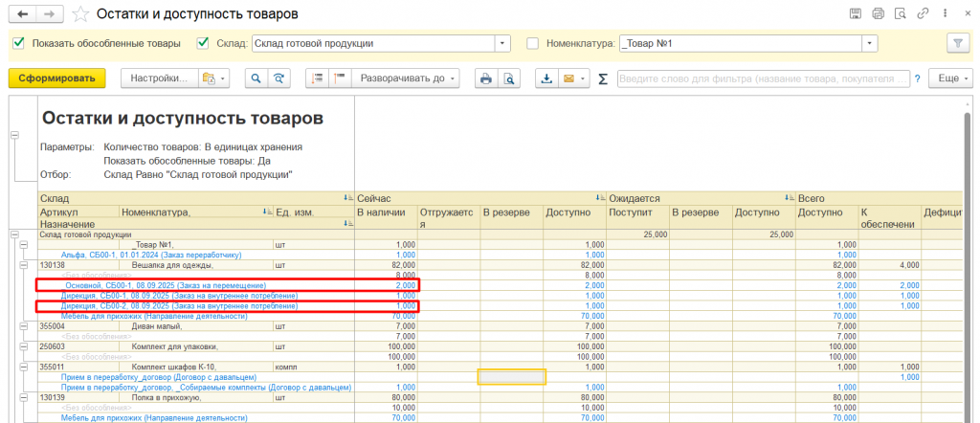The width and height of the screenshot is (980, 423).
Task: Open the Еще menu dropdown
Action: click(950, 78)
